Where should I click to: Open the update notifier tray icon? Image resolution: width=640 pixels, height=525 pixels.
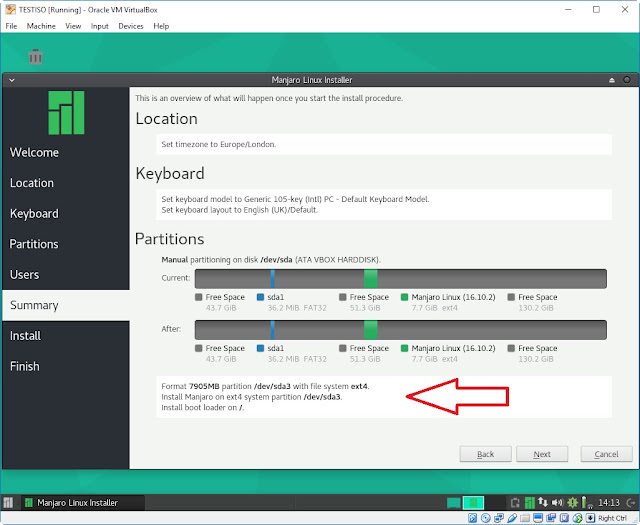click(x=572, y=503)
